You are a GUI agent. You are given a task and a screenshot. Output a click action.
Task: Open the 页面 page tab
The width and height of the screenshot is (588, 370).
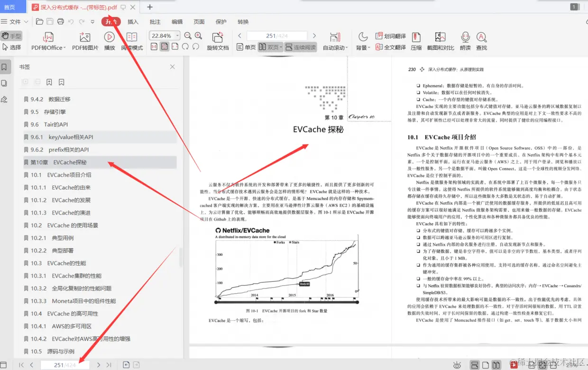[199, 22]
